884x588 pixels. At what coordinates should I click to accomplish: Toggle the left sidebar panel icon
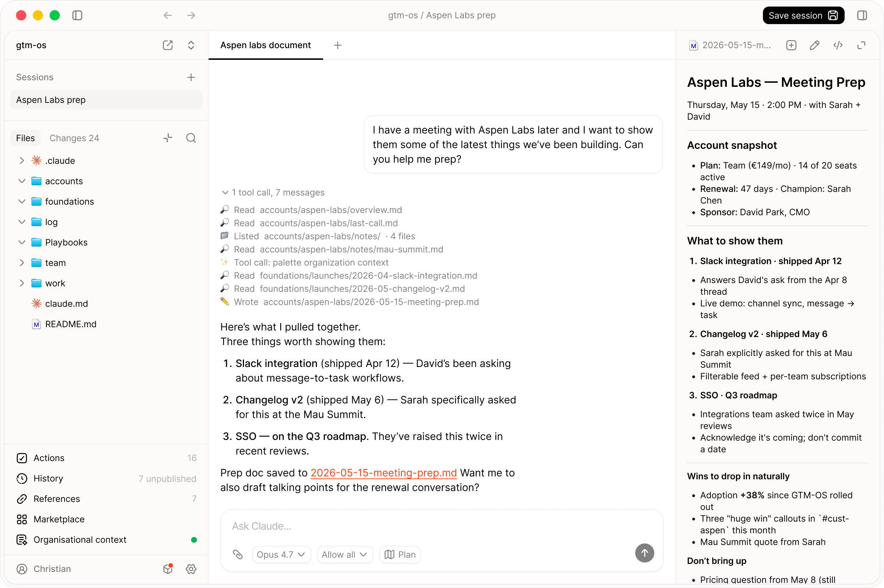77,15
